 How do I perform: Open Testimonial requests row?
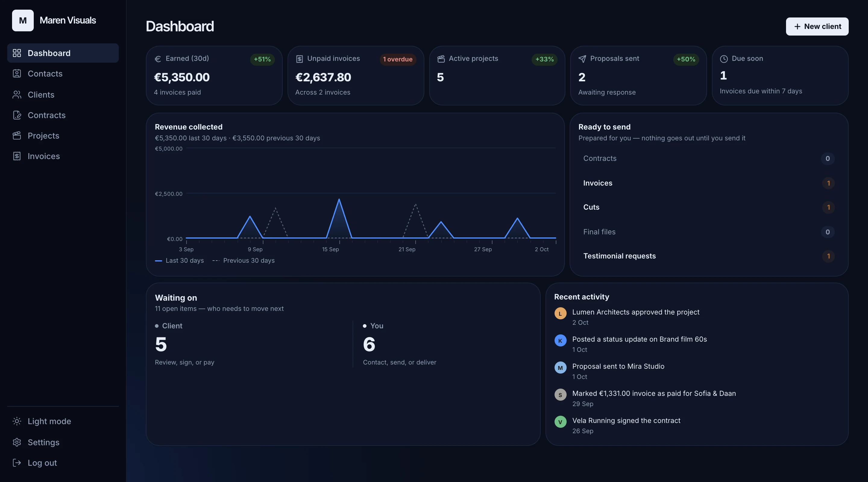pos(709,256)
